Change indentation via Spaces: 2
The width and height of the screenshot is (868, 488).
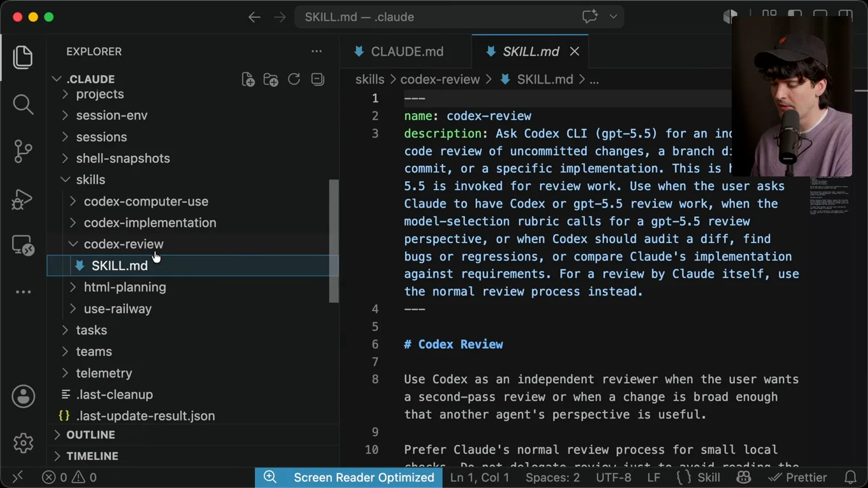[552, 477]
